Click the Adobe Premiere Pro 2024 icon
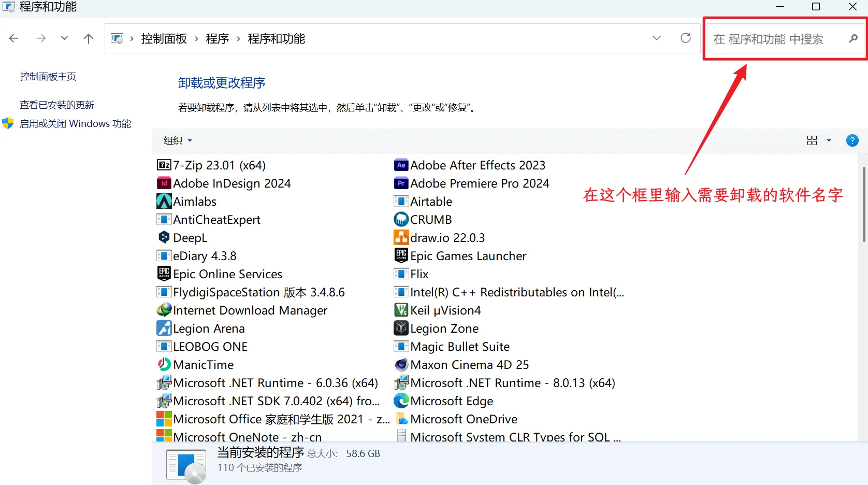The image size is (868, 485). (401, 183)
